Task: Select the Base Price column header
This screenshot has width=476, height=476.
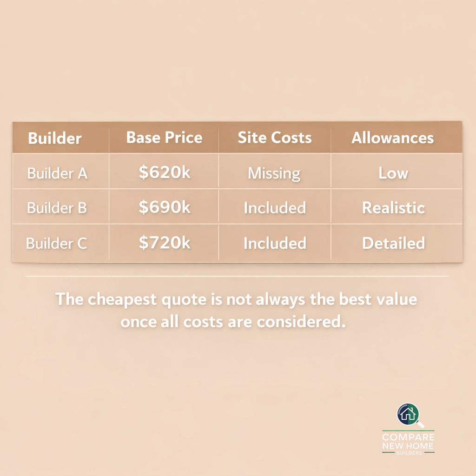Action: 164,138
